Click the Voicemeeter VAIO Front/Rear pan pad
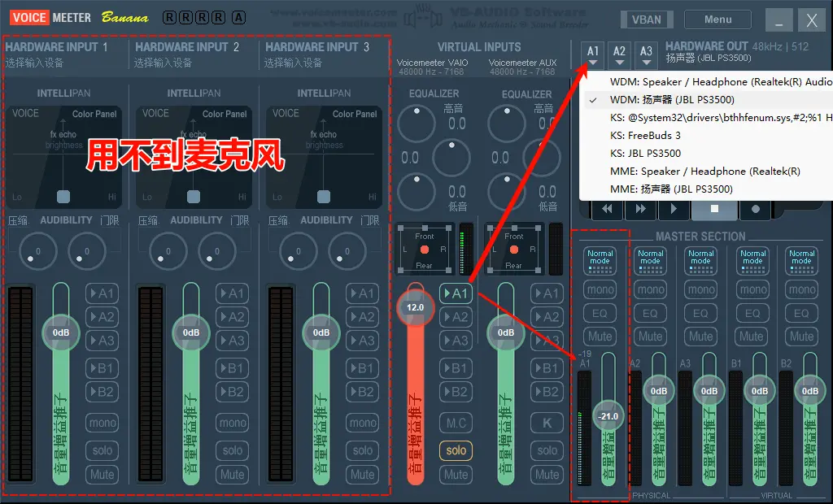 click(424, 249)
